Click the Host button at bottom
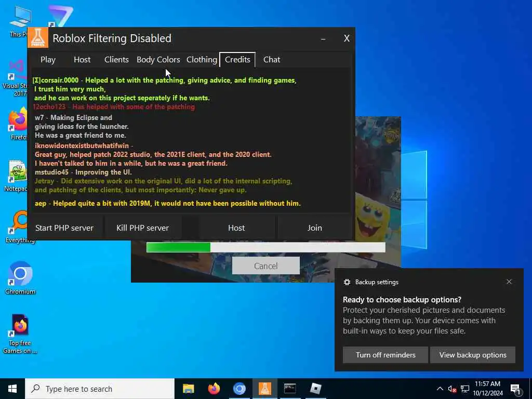Viewport: 532px width, 399px height. [x=236, y=228]
